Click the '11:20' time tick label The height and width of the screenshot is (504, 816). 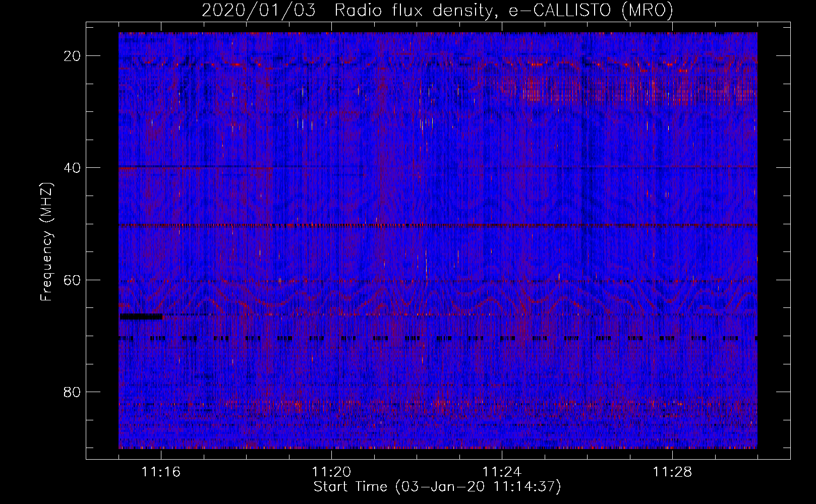click(332, 472)
